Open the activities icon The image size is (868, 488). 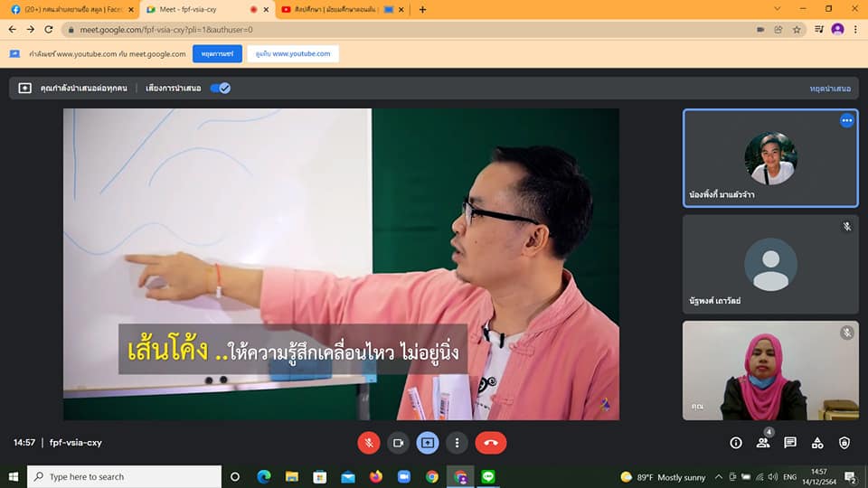817,443
